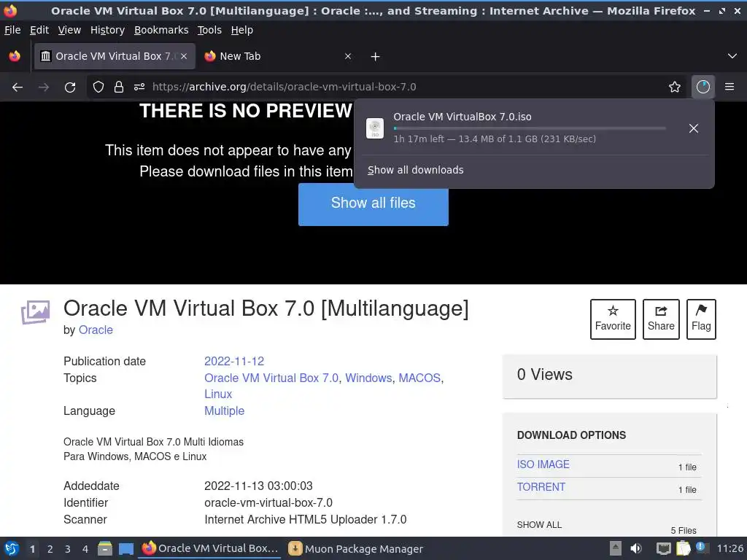
Task: Click the ISO download progress bar
Action: 530,128
